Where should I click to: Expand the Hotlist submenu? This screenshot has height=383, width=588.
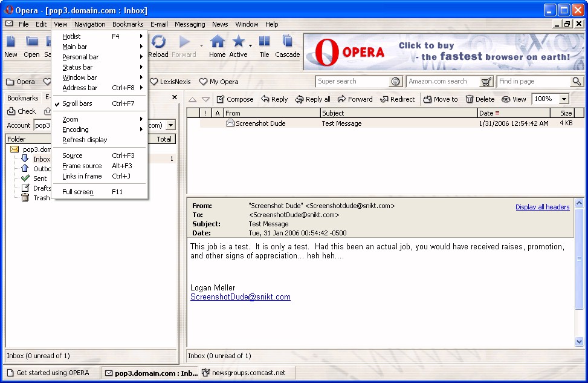coord(99,36)
